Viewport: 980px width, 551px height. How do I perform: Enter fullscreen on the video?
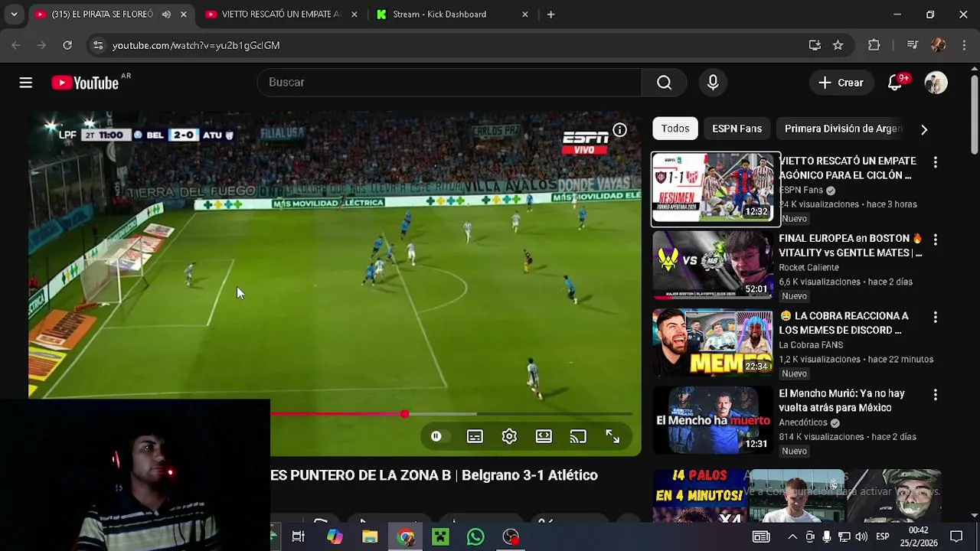point(612,436)
